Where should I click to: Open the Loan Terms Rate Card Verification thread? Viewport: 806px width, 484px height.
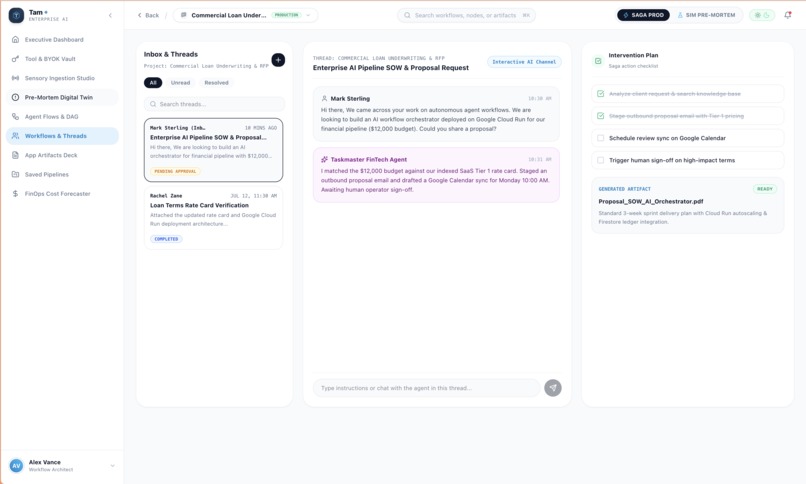213,218
